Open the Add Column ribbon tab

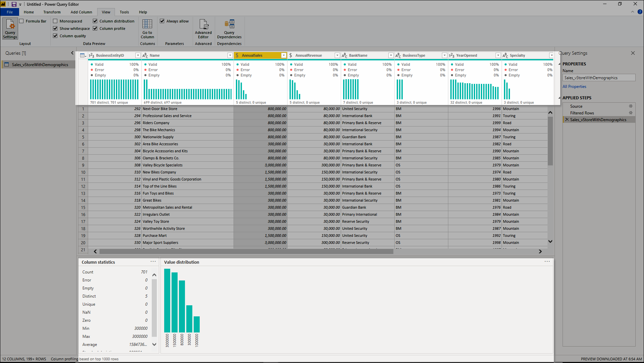coord(81,12)
